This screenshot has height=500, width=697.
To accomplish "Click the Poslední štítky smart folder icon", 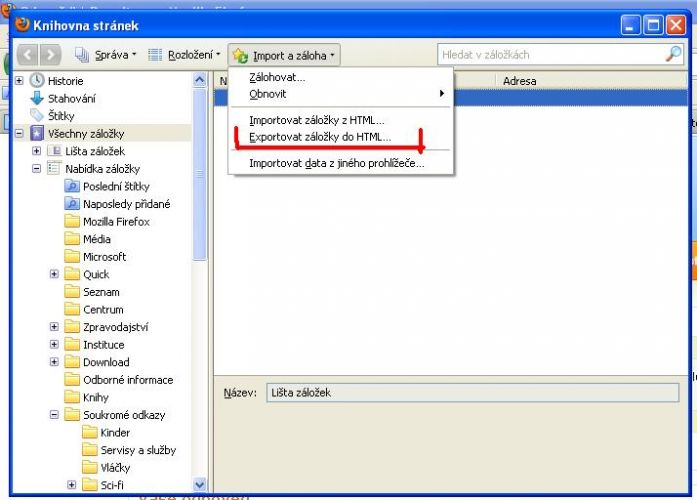I will pos(72,186).
